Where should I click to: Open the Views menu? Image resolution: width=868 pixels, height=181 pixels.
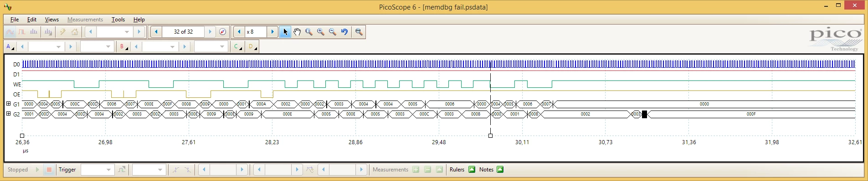51,20
